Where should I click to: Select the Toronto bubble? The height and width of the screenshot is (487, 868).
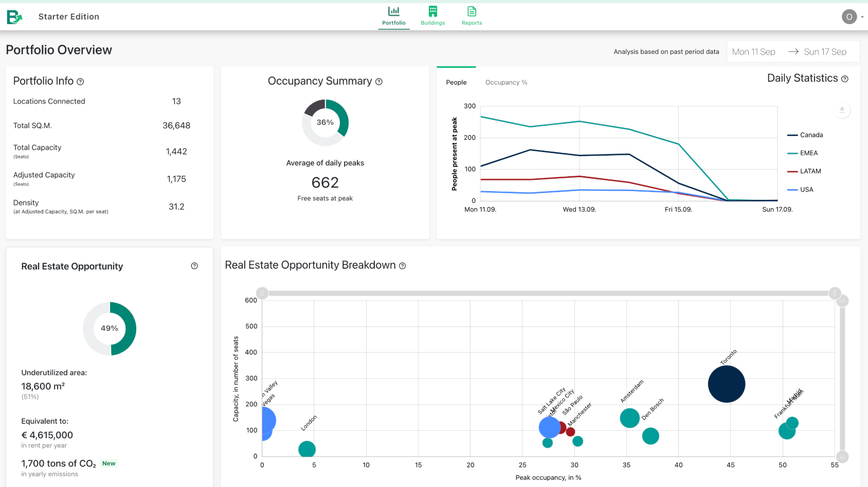coord(727,384)
